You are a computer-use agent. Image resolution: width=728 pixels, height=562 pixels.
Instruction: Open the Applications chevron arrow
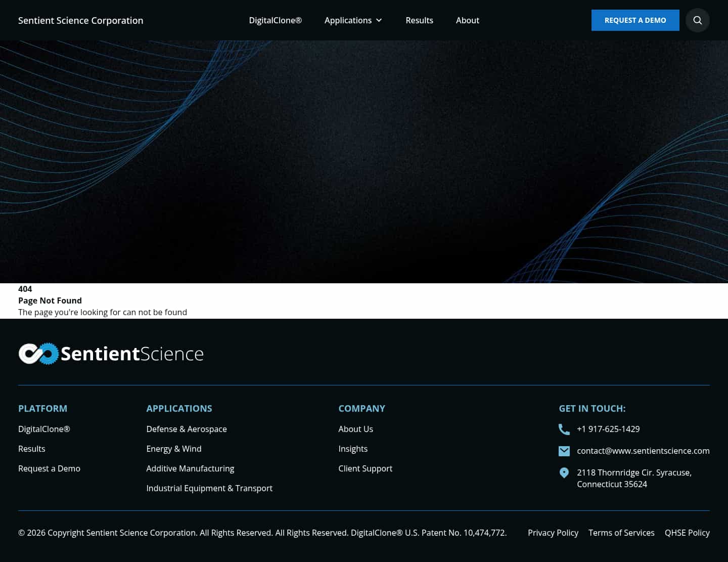pyautogui.click(x=379, y=20)
